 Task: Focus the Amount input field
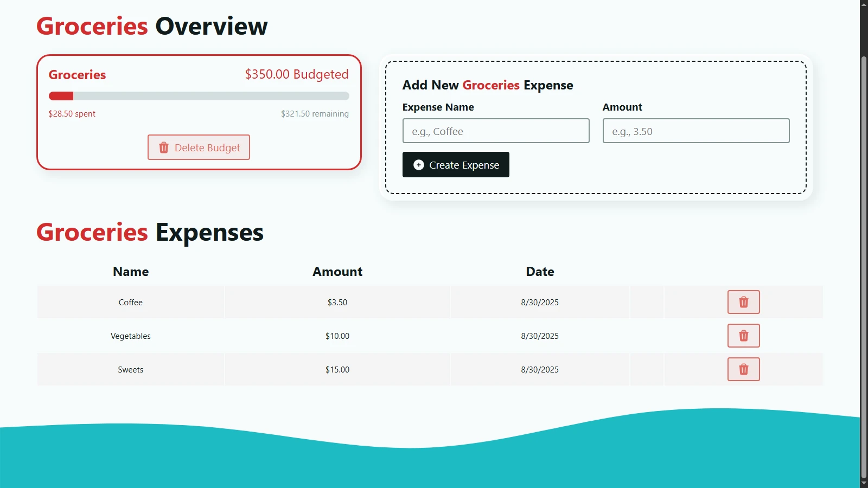coord(695,131)
